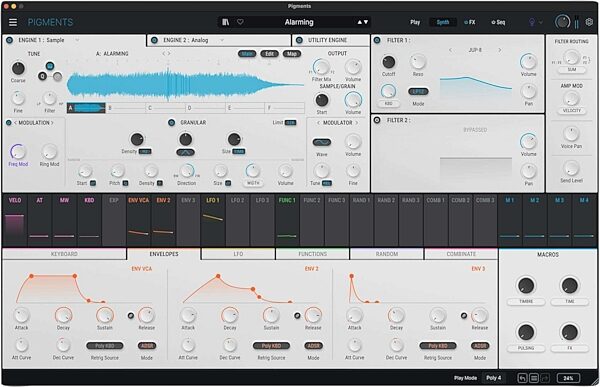Toggle Engine 2 Analog power button
Screen dimensions: 600x387
coord(154,40)
